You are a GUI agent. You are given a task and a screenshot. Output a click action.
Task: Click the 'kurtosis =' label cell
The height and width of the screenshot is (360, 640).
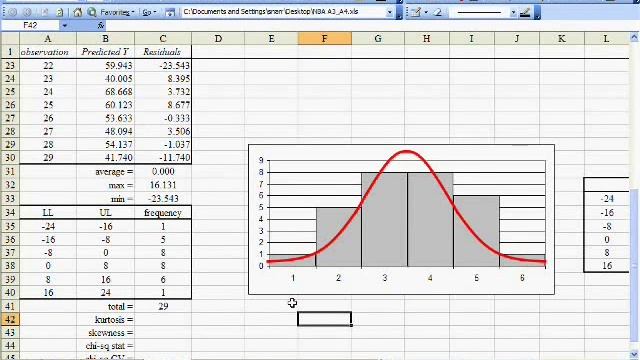pos(105,320)
